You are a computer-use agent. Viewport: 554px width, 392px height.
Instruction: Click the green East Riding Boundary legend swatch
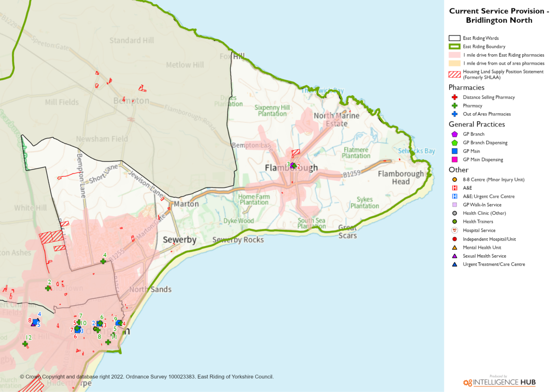(x=454, y=47)
